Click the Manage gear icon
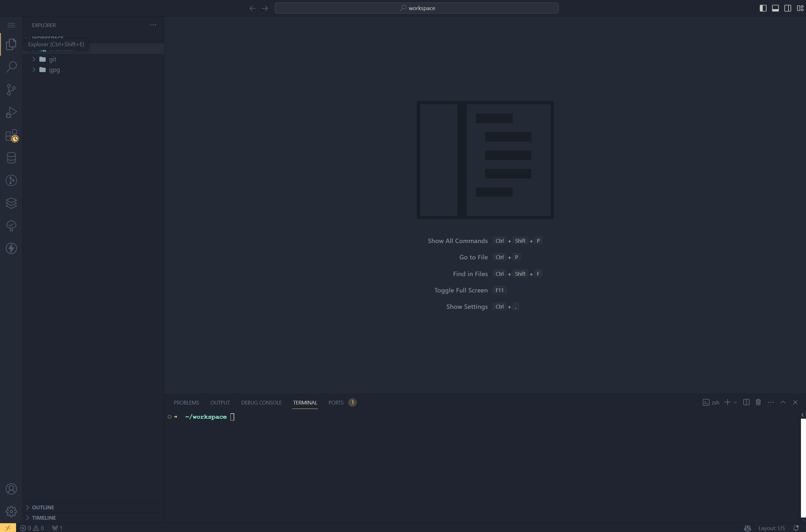 [11, 511]
